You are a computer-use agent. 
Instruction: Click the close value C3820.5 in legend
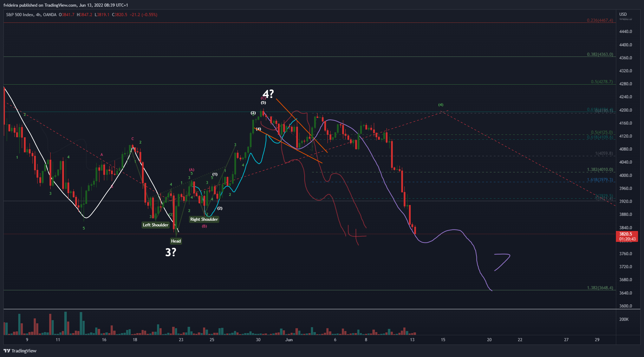119,15
